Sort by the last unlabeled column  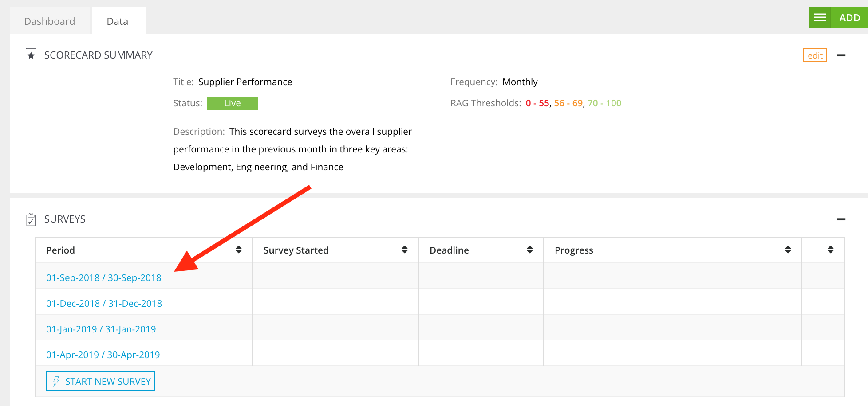click(831, 250)
